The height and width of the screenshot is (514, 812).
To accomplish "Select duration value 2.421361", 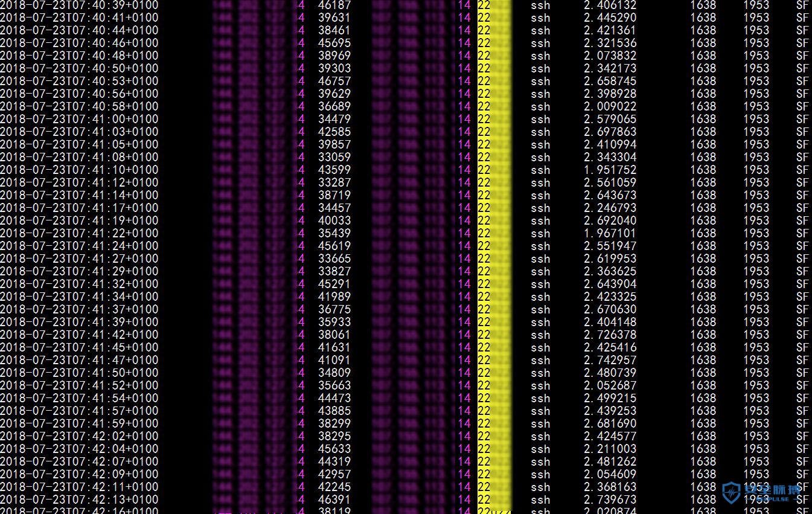I will point(610,30).
